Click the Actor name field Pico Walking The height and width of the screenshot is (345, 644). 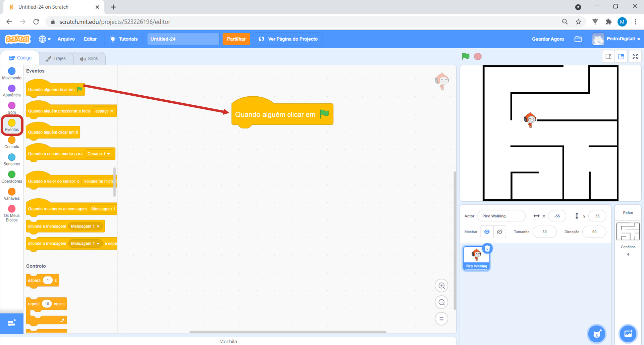(x=501, y=216)
